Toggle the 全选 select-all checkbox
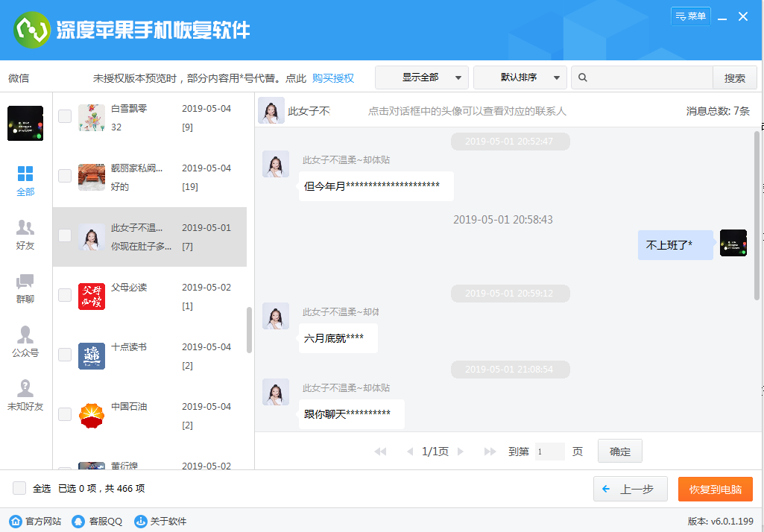The height and width of the screenshot is (532, 764). (19, 488)
